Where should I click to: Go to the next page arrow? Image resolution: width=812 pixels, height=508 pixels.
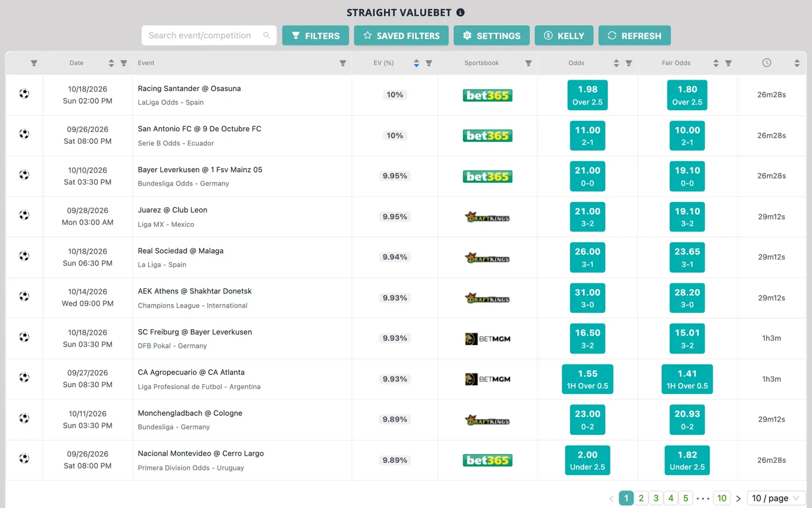(738, 498)
